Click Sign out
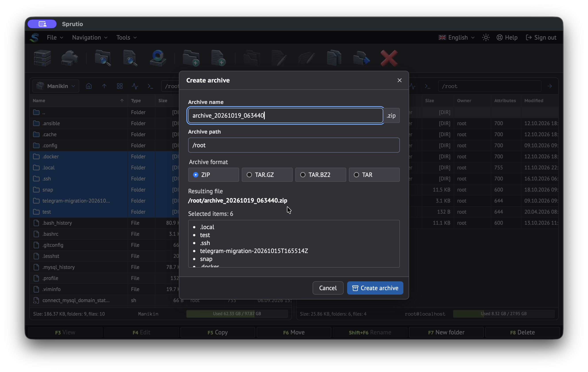This screenshot has width=588, height=372. click(541, 37)
